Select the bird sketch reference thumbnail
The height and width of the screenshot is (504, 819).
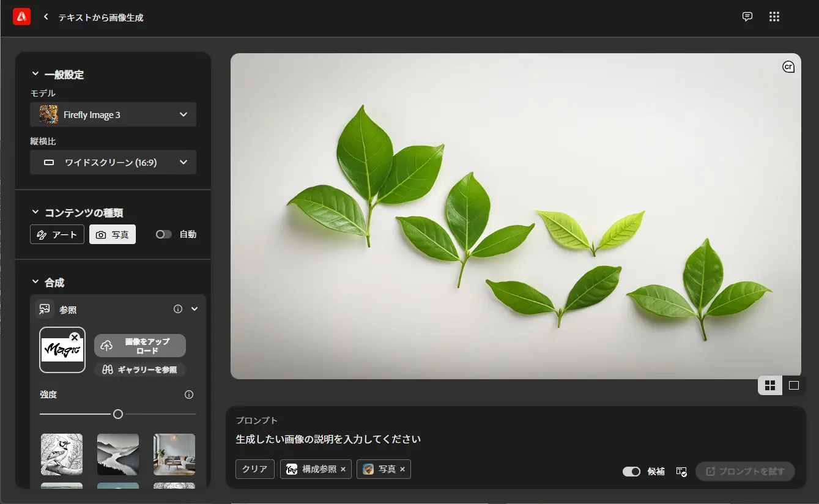tap(62, 454)
